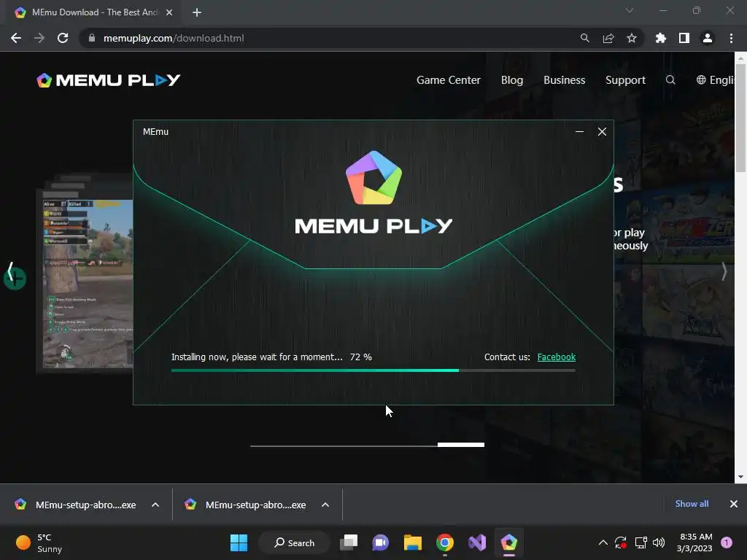Image resolution: width=747 pixels, height=560 pixels.
Task: Go to the Business page
Action: pos(564,80)
